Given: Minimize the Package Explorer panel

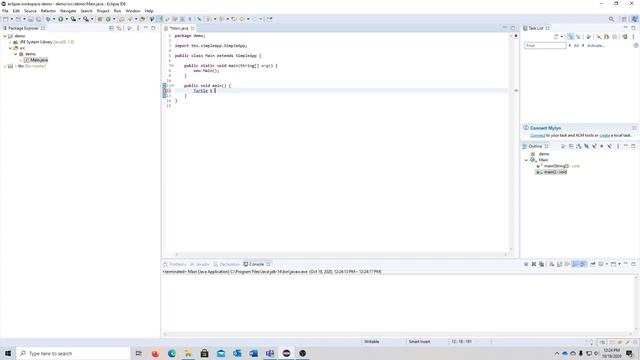Looking at the screenshot, I should click(x=146, y=28).
